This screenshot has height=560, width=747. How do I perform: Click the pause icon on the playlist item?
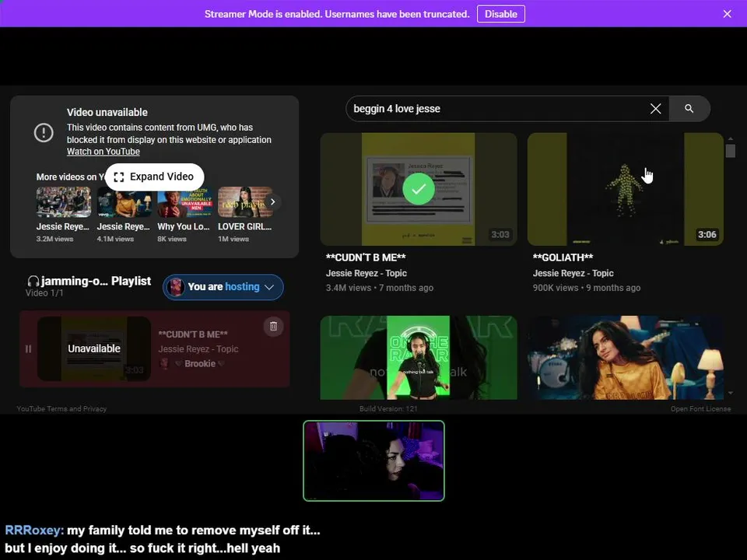(28, 349)
